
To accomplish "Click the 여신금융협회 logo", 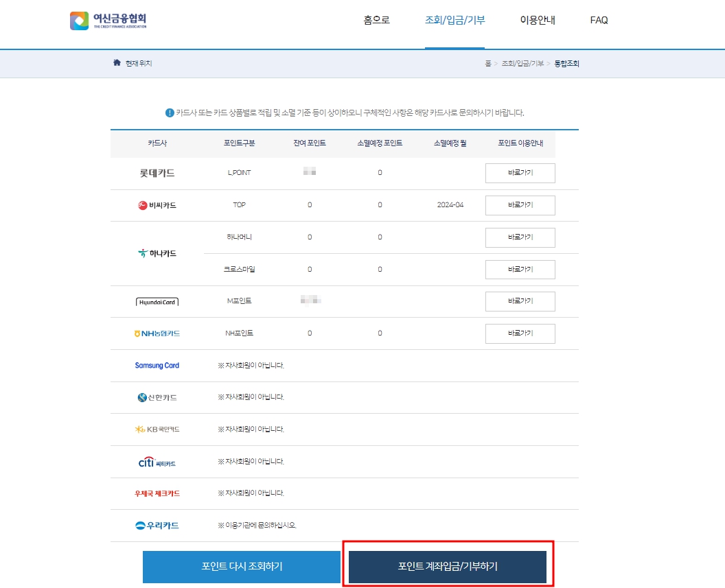I will [x=108, y=21].
